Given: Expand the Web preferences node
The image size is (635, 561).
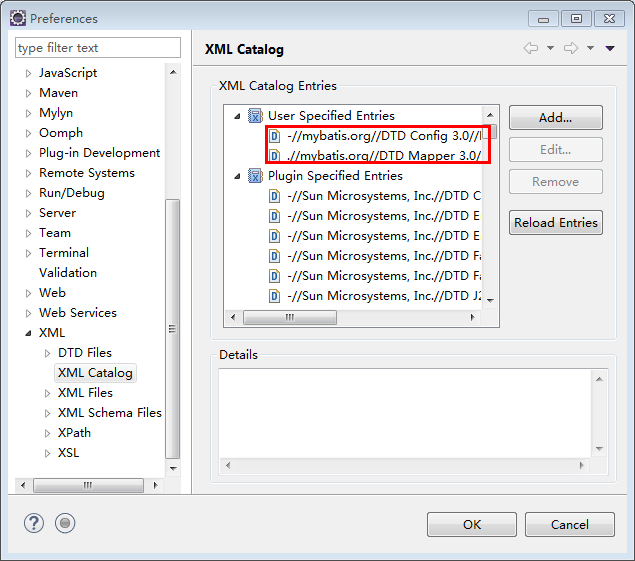Looking at the screenshot, I should pos(28,293).
